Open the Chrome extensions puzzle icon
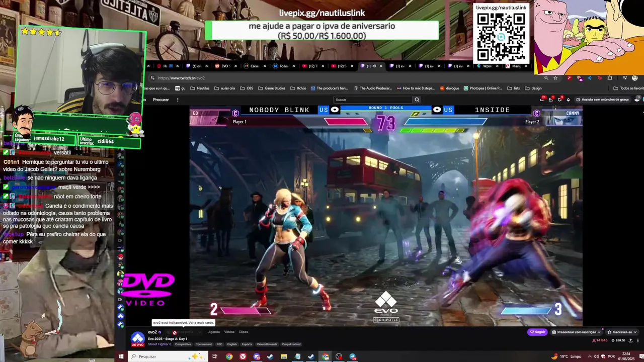This screenshot has height=362, width=644. (x=610, y=78)
